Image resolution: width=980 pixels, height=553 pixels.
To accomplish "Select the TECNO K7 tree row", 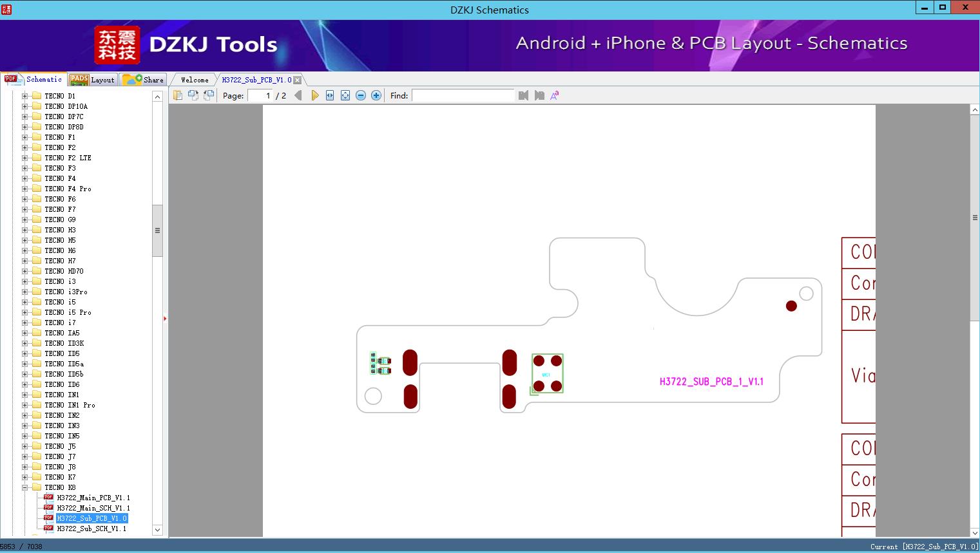I will [60, 477].
